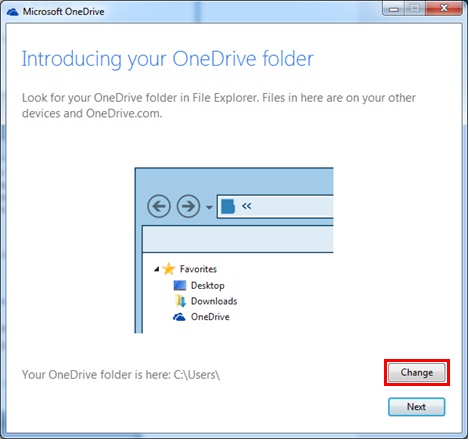The width and height of the screenshot is (469, 440).
Task: Click the Change button
Action: 416,372
